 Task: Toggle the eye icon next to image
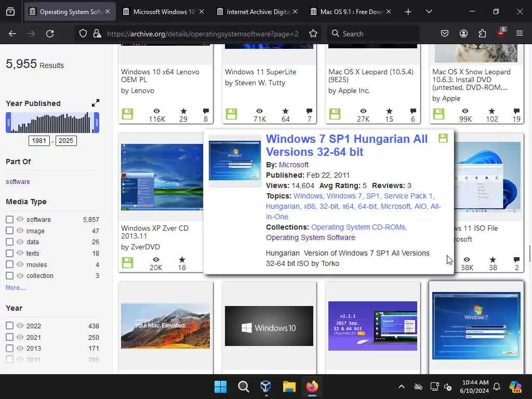click(x=20, y=230)
